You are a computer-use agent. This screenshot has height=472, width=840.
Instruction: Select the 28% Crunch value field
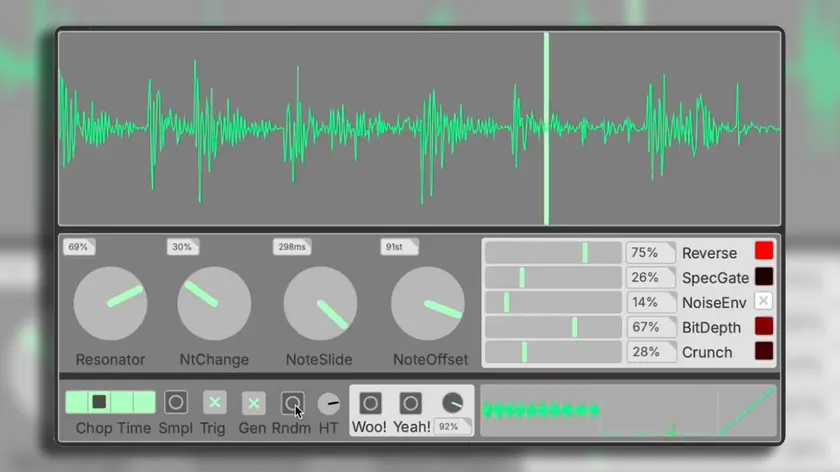point(651,352)
